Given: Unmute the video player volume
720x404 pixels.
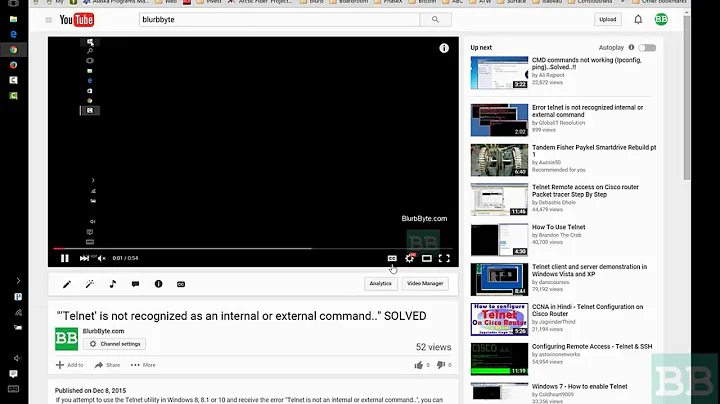Looking at the screenshot, I should [x=102, y=258].
